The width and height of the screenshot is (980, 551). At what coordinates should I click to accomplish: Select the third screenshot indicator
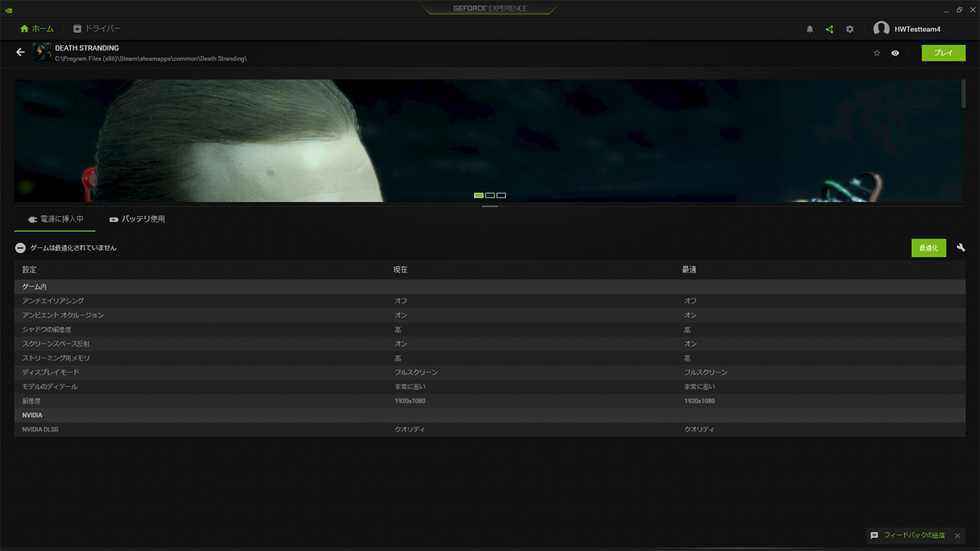point(501,195)
